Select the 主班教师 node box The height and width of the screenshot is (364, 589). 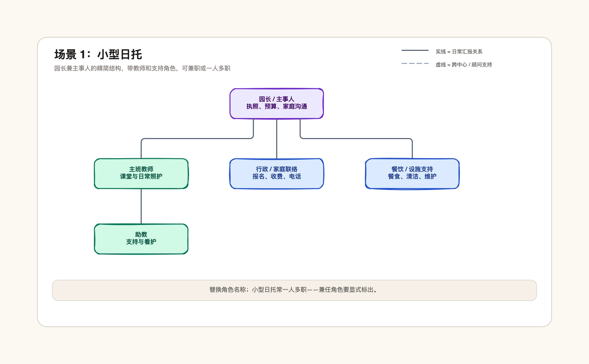141,174
